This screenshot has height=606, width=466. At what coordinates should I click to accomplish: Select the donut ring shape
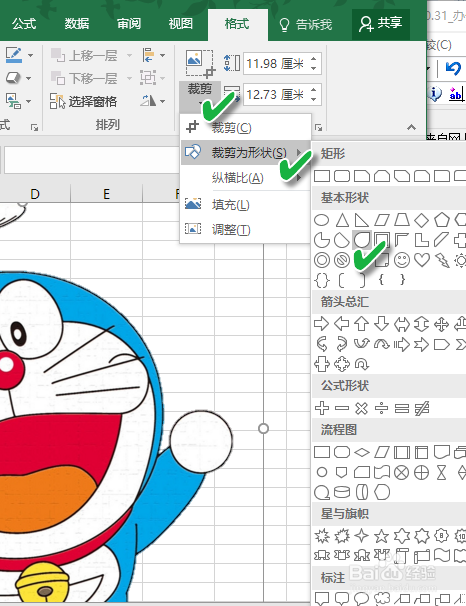[x=321, y=260]
